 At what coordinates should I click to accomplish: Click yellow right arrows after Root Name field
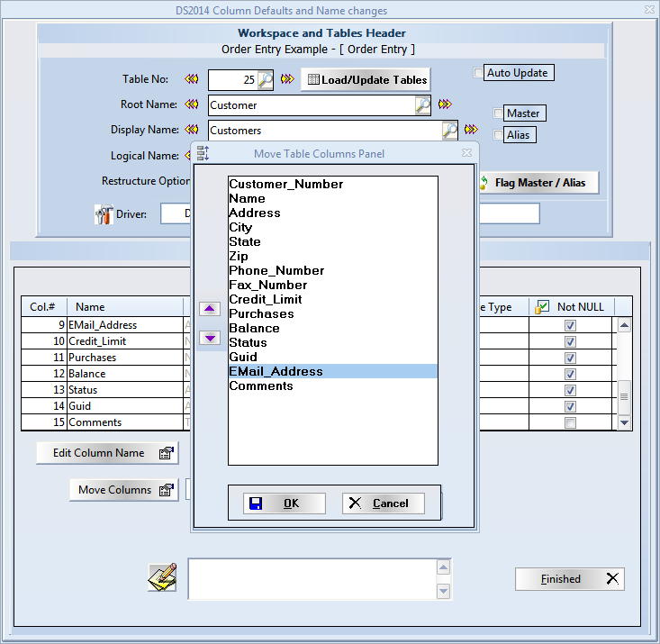click(444, 104)
